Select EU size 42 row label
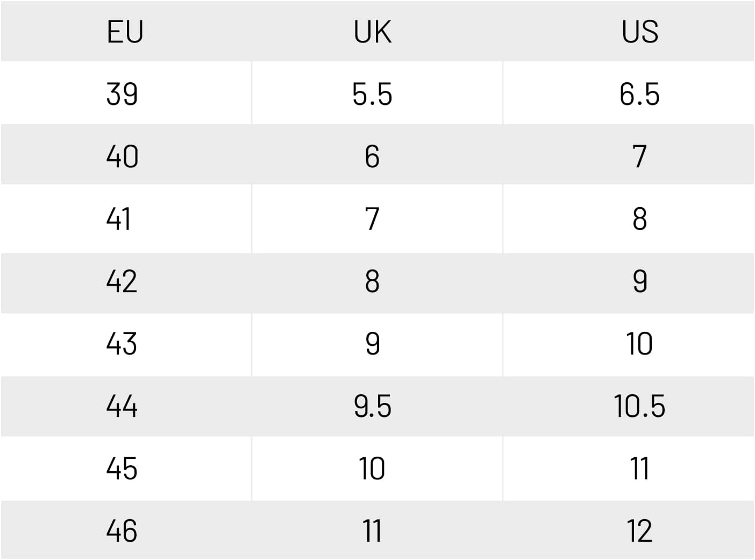The width and height of the screenshot is (755, 560). point(122,281)
